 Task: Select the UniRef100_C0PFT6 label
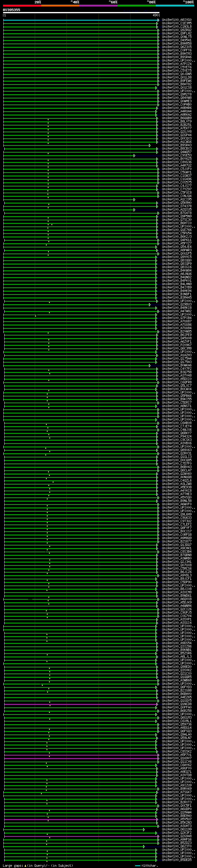click(177, 50)
